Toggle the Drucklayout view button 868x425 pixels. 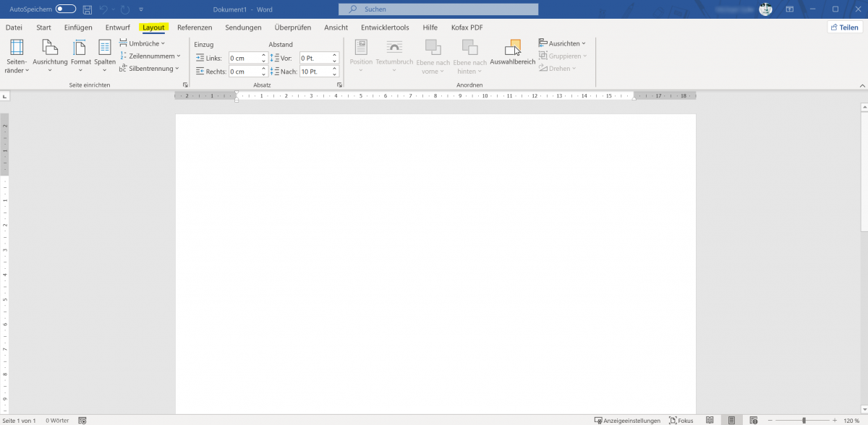[732, 420]
